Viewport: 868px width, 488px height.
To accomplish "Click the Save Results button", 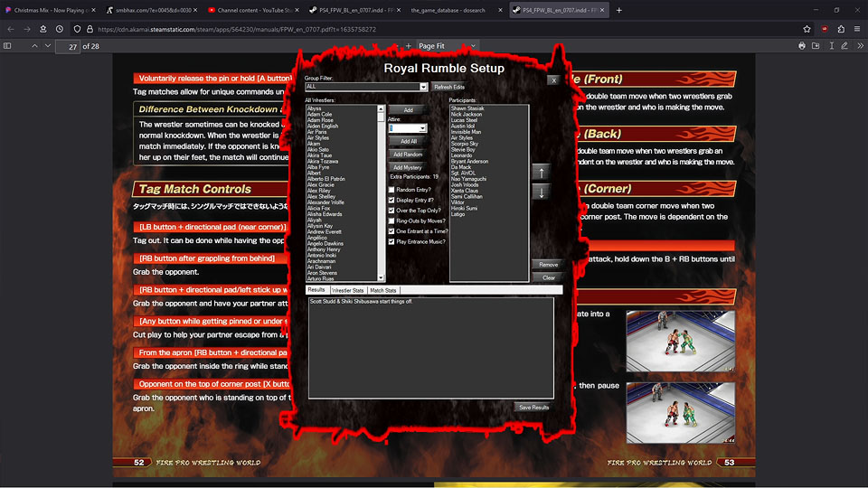I will pyautogui.click(x=533, y=408).
